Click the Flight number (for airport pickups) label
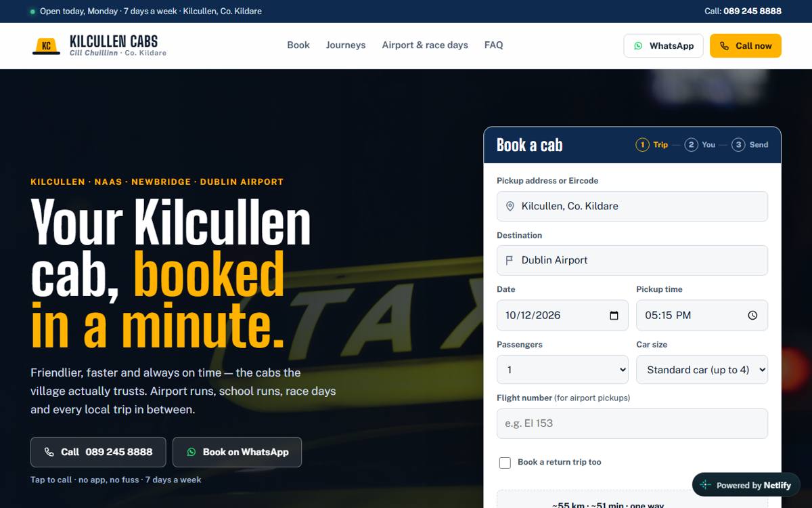Screen dimensions: 812x508 (563, 398)
